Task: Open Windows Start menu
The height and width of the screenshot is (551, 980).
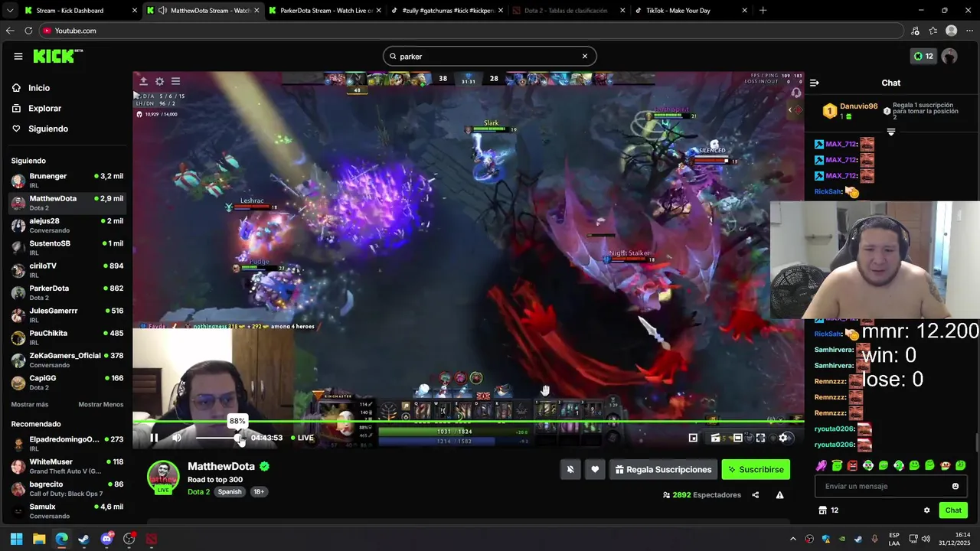Action: click(16, 539)
